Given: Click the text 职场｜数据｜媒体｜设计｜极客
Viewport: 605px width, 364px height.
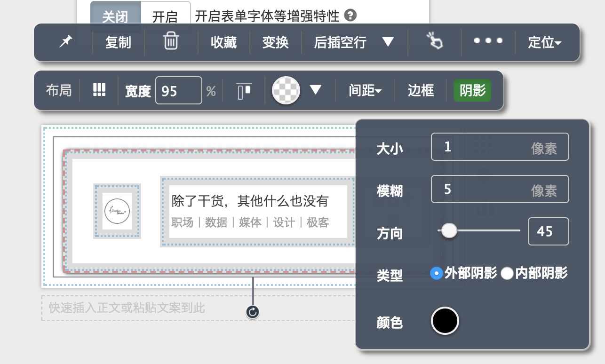Looking at the screenshot, I should [250, 222].
